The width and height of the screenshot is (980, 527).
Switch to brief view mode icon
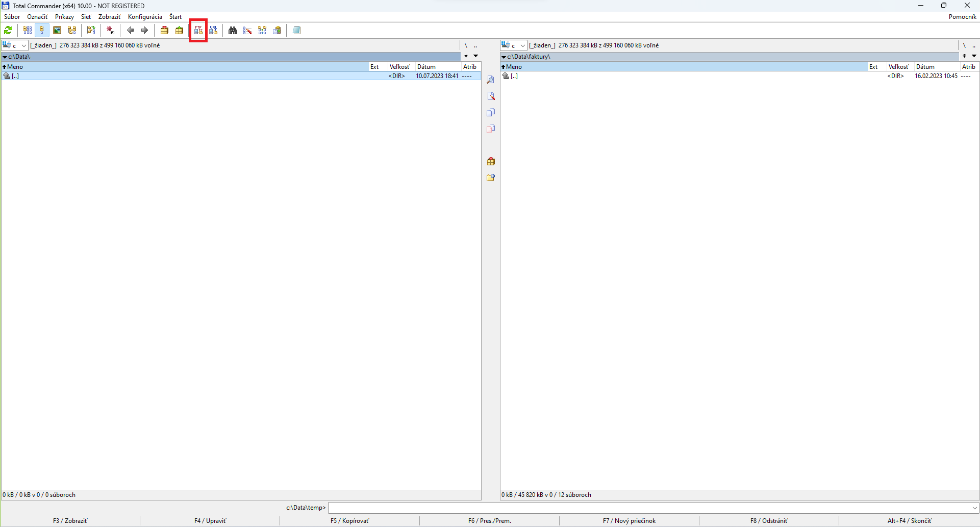[28, 30]
